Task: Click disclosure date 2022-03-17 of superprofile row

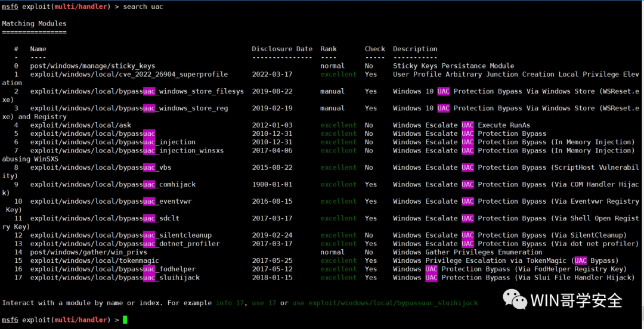Action: (272, 75)
